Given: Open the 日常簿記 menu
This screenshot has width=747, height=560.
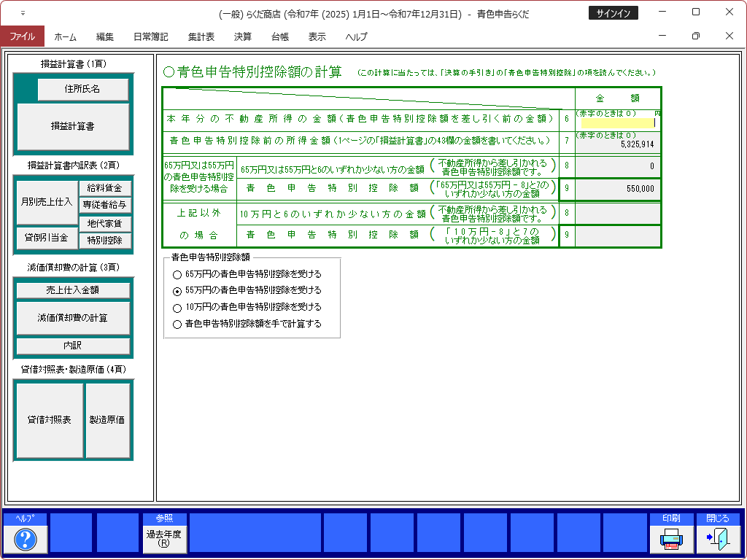Looking at the screenshot, I should [x=150, y=36].
